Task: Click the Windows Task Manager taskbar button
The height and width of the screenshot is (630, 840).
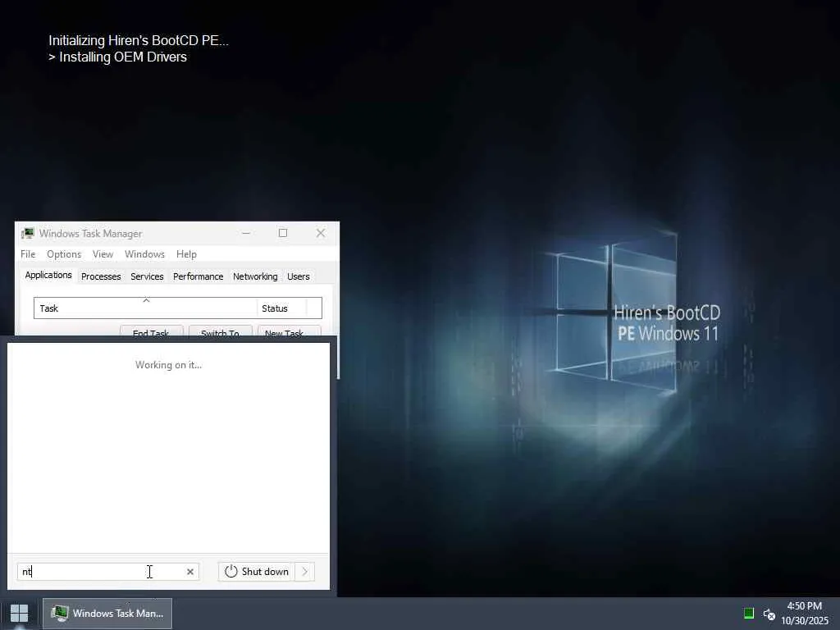Action: 107,614
